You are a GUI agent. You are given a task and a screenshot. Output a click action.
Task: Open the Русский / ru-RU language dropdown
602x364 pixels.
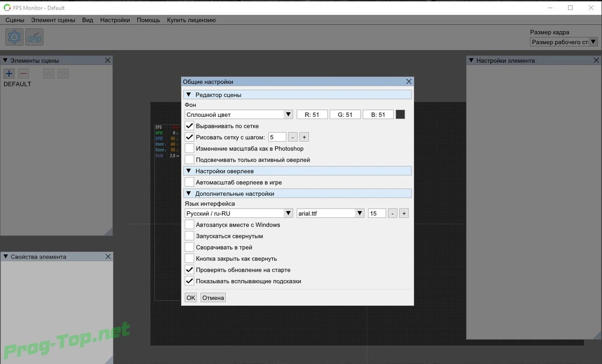239,213
